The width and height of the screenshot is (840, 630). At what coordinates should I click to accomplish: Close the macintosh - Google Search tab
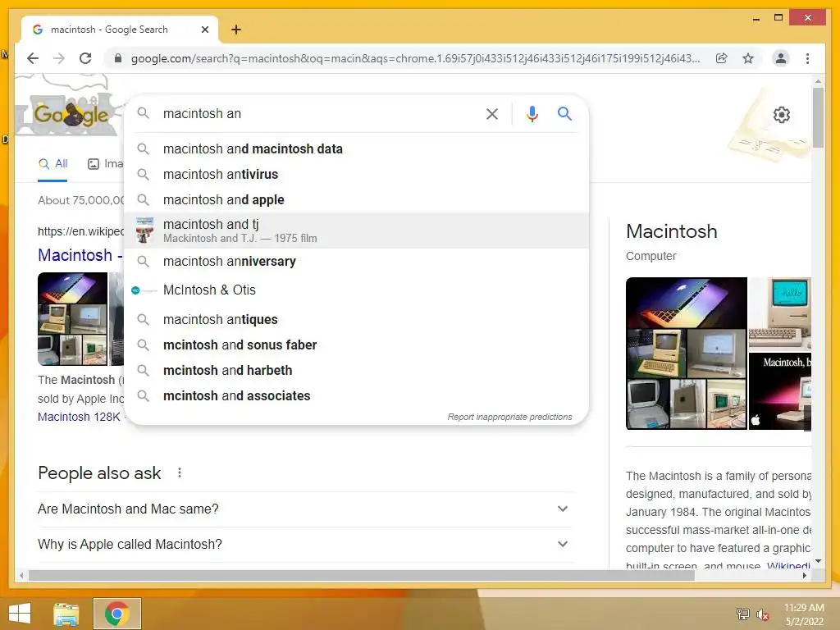click(x=204, y=30)
